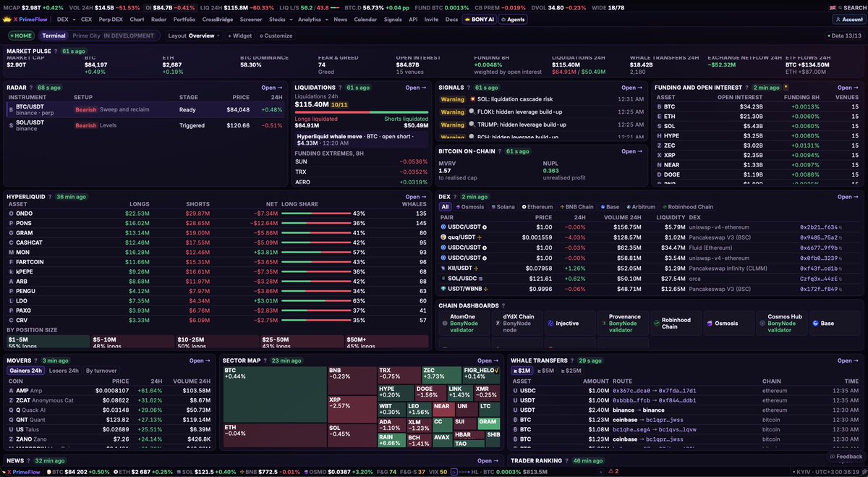Screen dimensions: 868x477
Task: Filter DEX pairs by Solana
Action: (x=503, y=207)
